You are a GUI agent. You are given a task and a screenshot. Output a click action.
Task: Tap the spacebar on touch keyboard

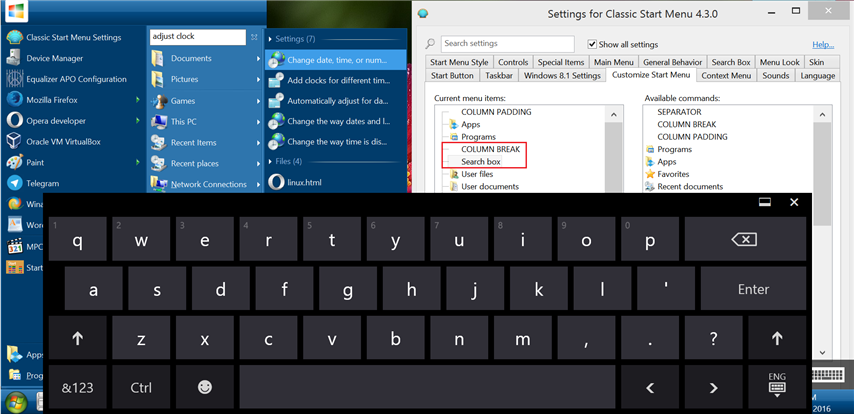click(x=428, y=387)
